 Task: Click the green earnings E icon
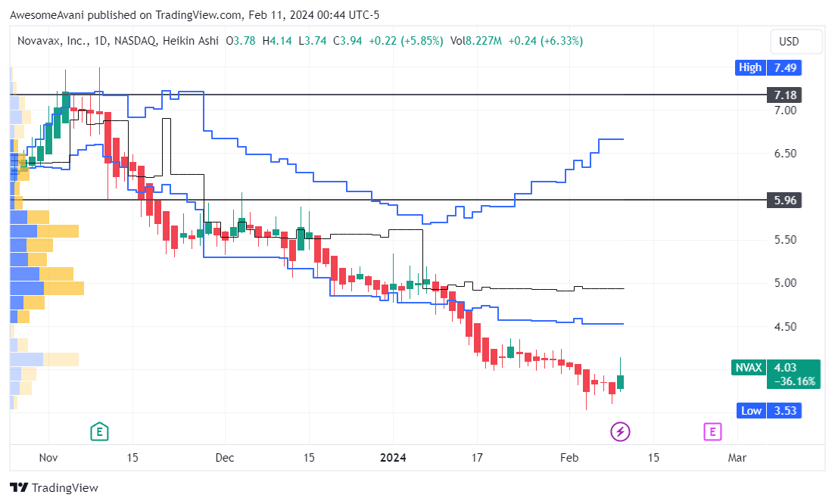coord(100,431)
